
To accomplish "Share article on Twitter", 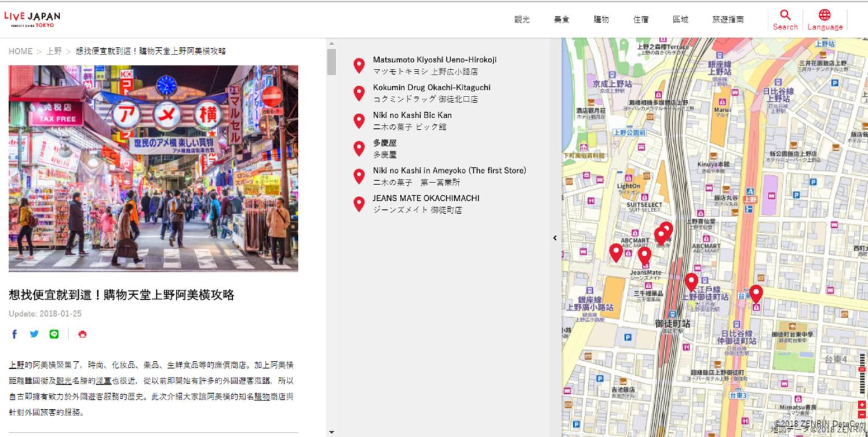I will [x=34, y=334].
